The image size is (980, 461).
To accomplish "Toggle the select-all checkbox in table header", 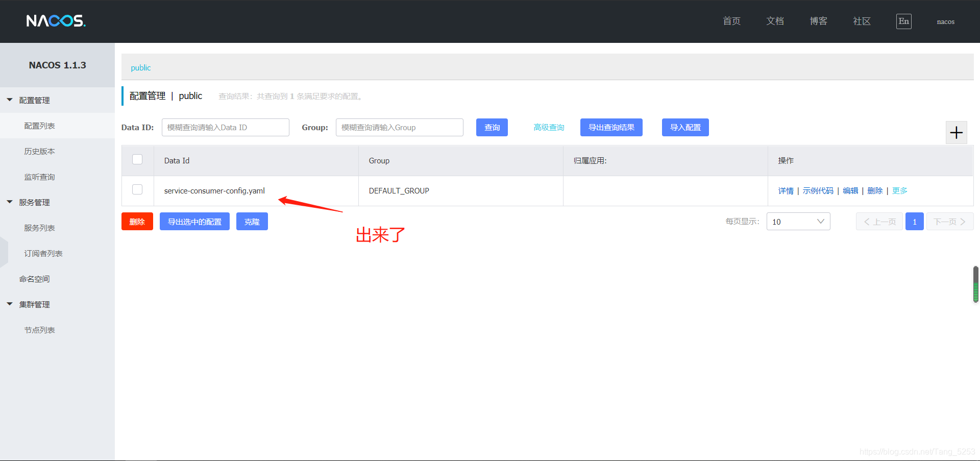I will tap(137, 159).
